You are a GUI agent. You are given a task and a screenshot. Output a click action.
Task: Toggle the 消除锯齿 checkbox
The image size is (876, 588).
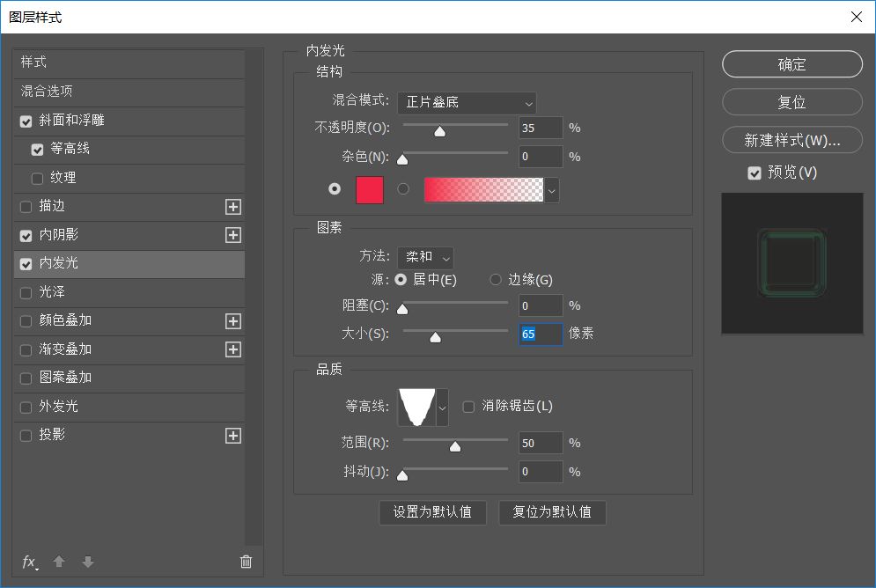468,407
